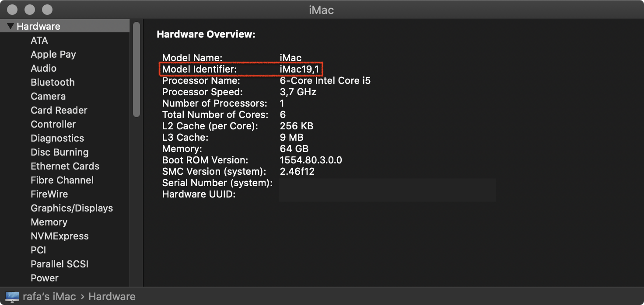
Task: Select NVMExpress in sidebar
Action: (59, 236)
